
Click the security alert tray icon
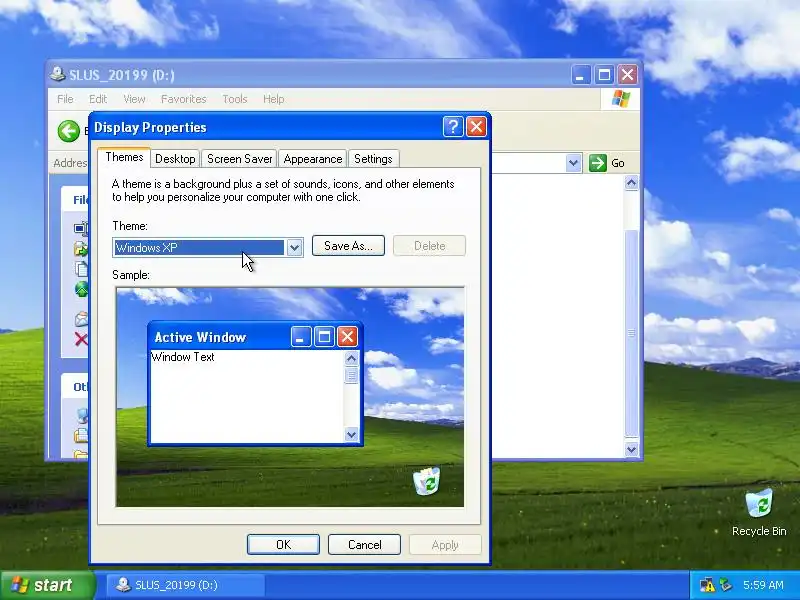(707, 585)
